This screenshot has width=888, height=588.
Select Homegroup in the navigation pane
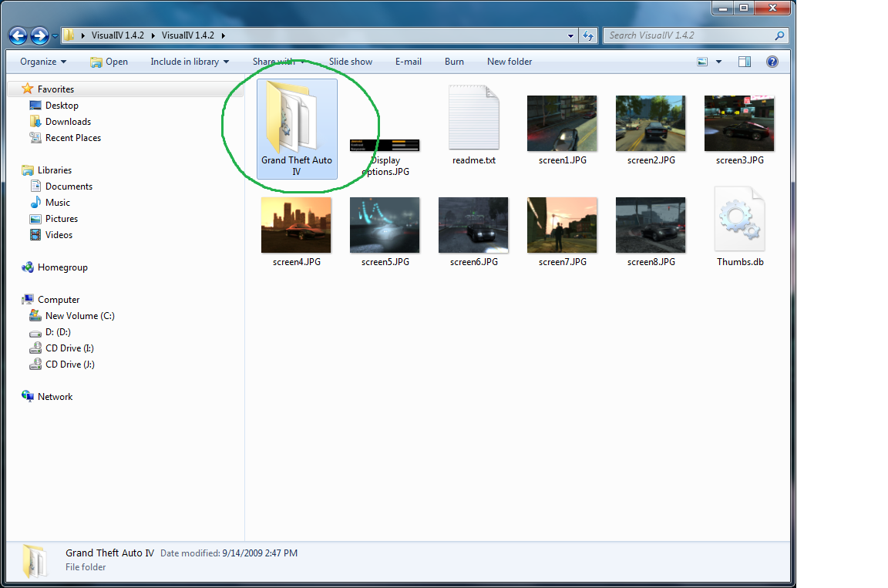click(x=62, y=267)
